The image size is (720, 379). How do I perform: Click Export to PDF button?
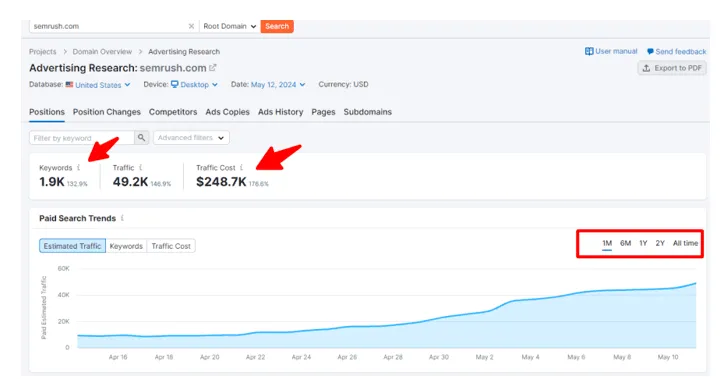coord(672,68)
